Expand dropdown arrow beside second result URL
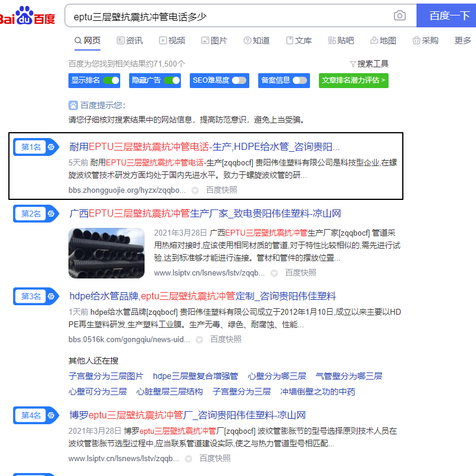 (274, 273)
